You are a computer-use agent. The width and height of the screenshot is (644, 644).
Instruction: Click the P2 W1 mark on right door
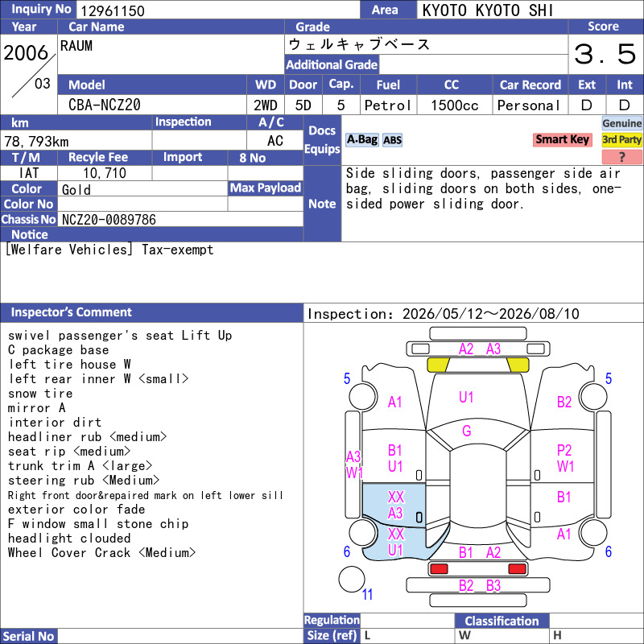click(x=565, y=458)
